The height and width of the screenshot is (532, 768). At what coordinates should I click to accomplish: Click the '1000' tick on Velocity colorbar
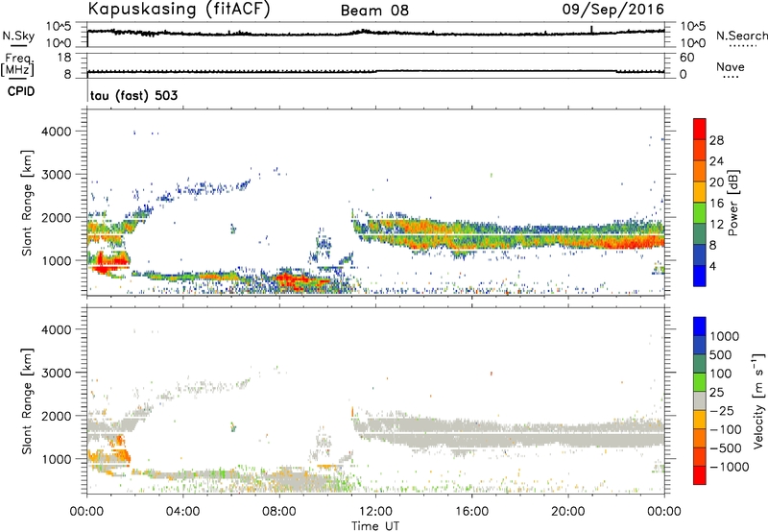click(x=725, y=336)
